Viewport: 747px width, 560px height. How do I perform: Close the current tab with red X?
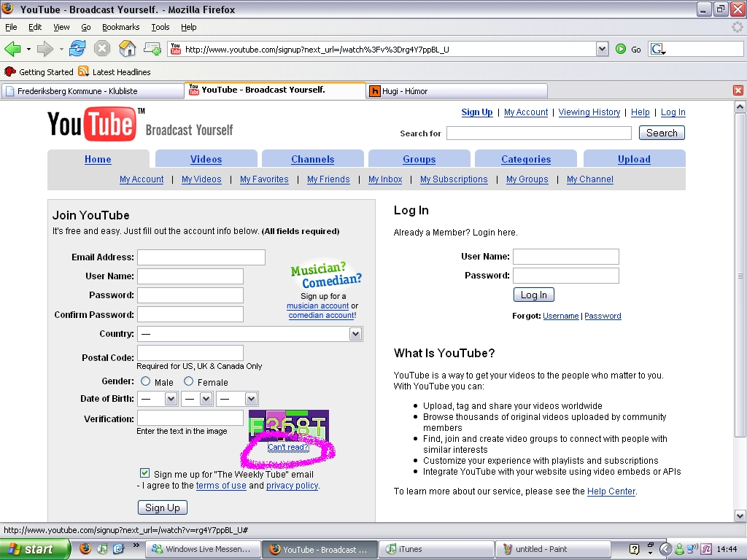(738, 90)
